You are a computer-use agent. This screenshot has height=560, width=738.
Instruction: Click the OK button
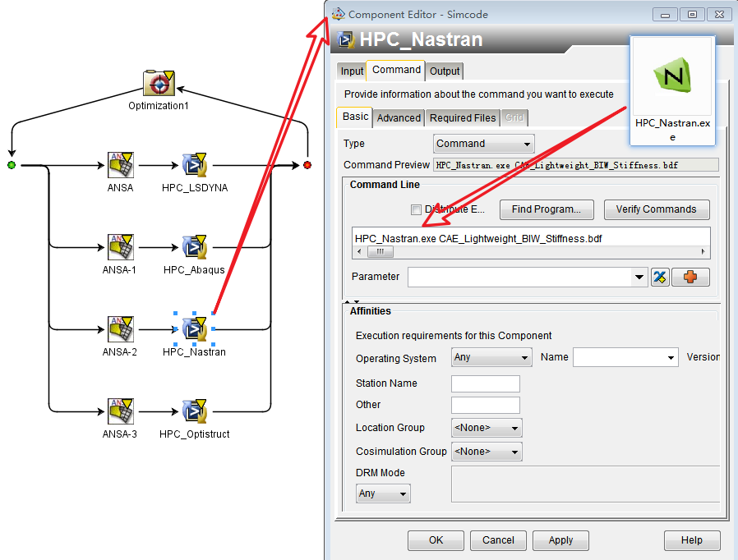[x=436, y=540]
